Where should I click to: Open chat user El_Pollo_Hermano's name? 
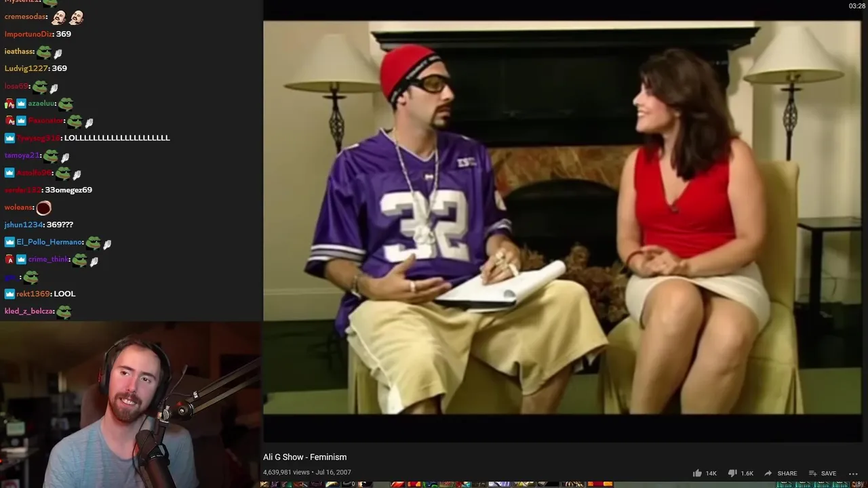point(50,242)
